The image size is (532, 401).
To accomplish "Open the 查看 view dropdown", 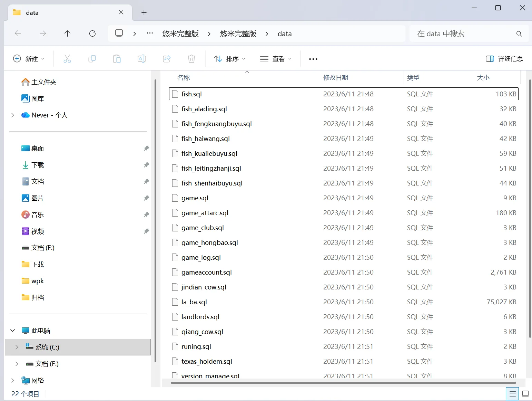I will click(276, 59).
